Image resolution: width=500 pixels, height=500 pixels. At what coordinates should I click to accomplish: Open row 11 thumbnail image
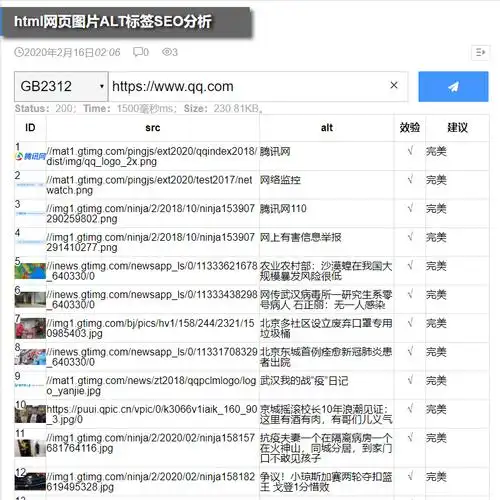30,448
